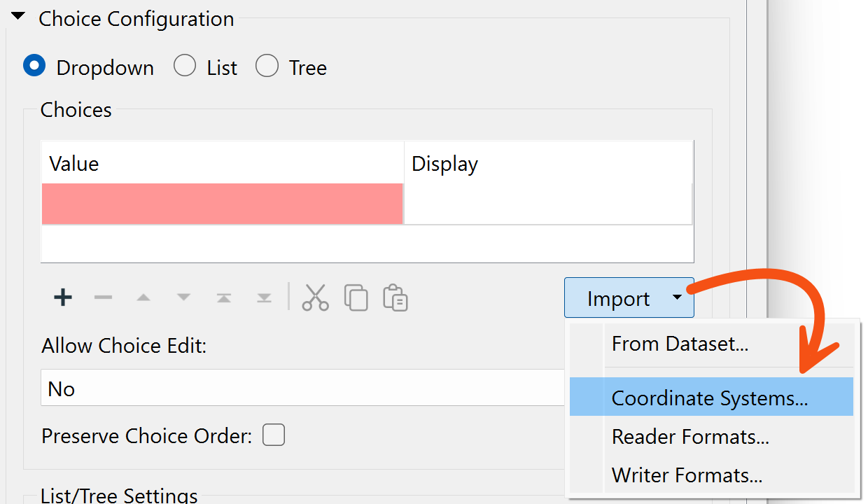Move the choice to the top
This screenshot has width=868, height=504.
pyautogui.click(x=224, y=297)
